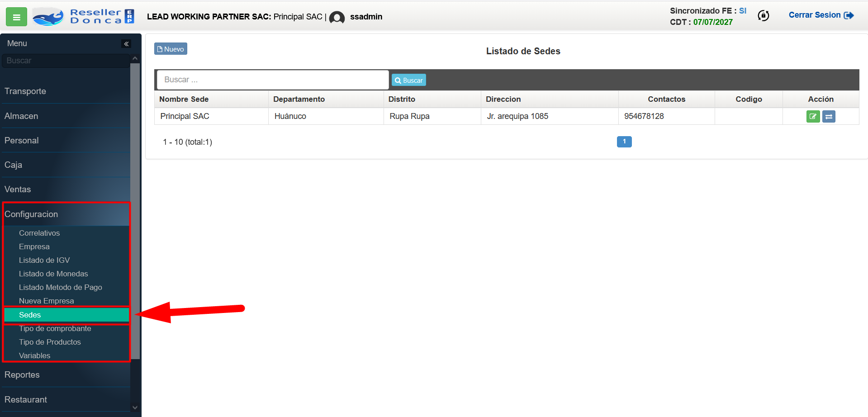
Task: Collapse the Configuracion menu section
Action: [31, 214]
